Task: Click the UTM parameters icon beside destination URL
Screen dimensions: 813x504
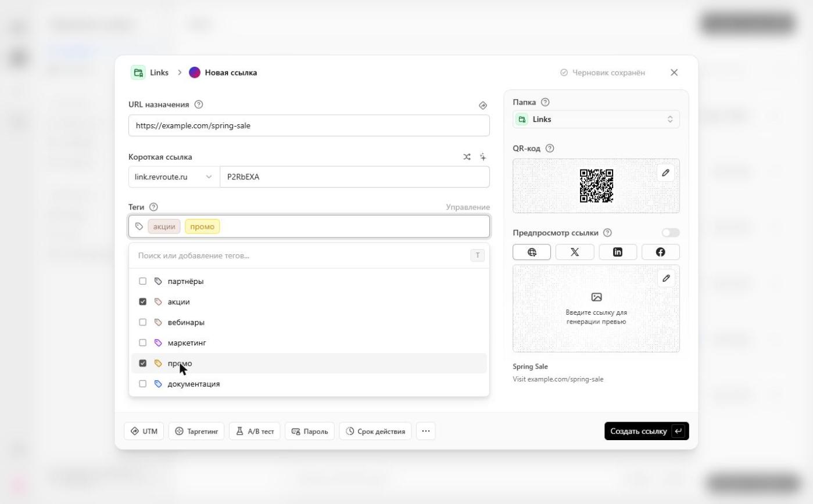Action: click(482, 105)
